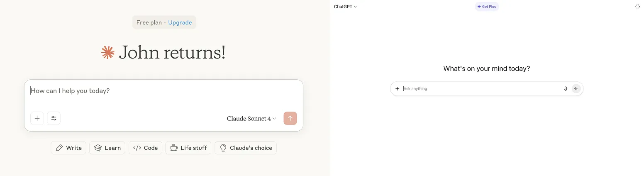This screenshot has height=176, width=644.
Task: Open Claude's search and tools settings icon
Action: [x=54, y=118]
